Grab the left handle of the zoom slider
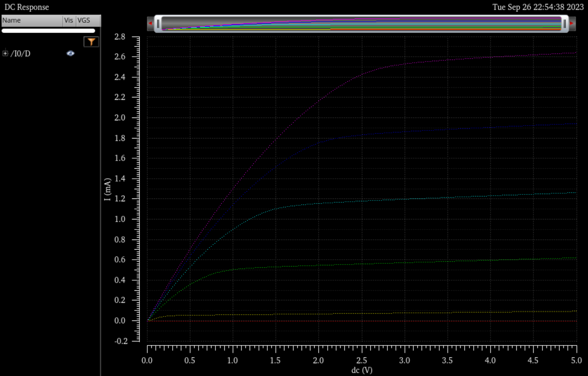 [x=158, y=24]
